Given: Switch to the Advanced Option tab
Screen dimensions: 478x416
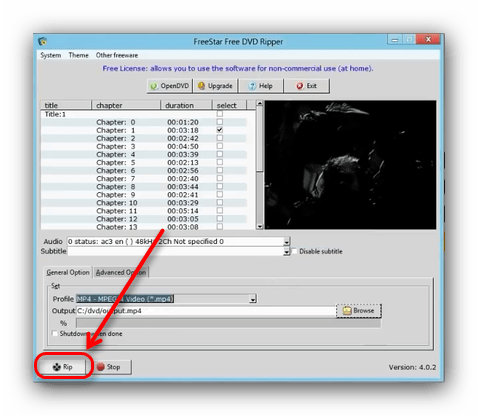Looking at the screenshot, I should tap(121, 272).
